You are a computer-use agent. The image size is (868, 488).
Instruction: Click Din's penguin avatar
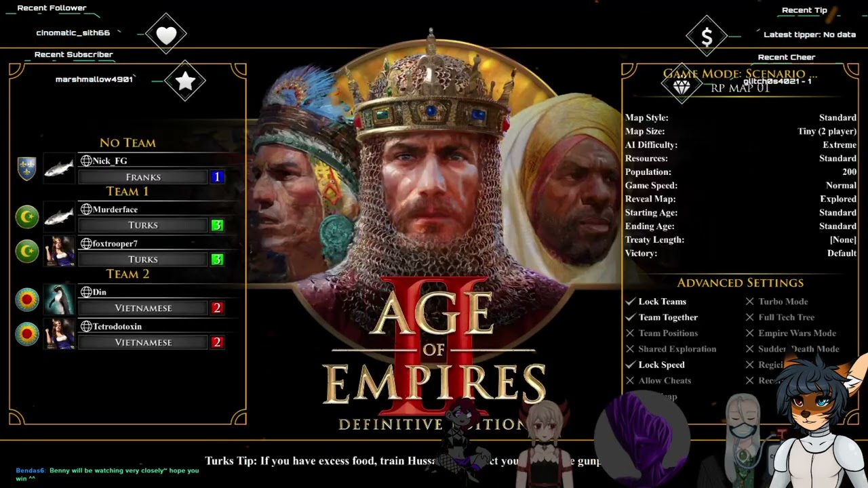(59, 300)
